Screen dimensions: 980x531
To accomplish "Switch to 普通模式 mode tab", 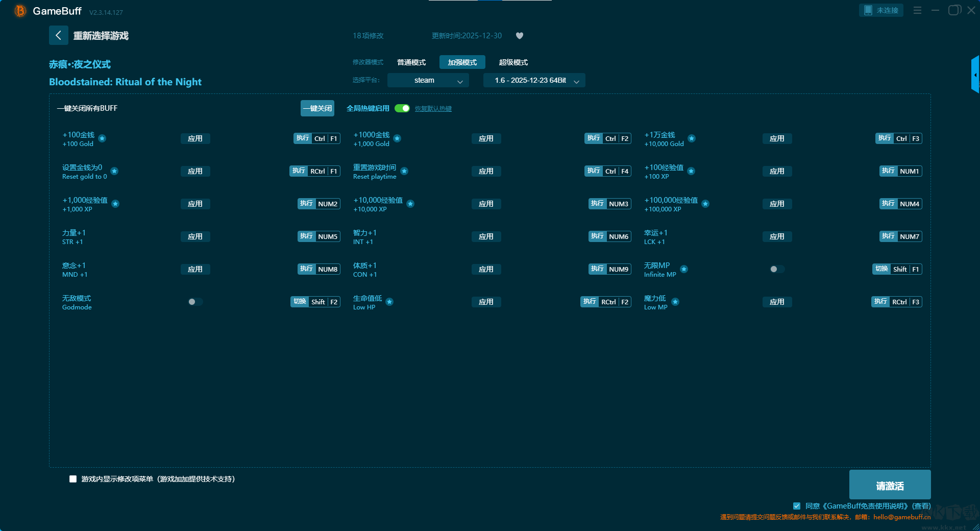I will (x=411, y=62).
